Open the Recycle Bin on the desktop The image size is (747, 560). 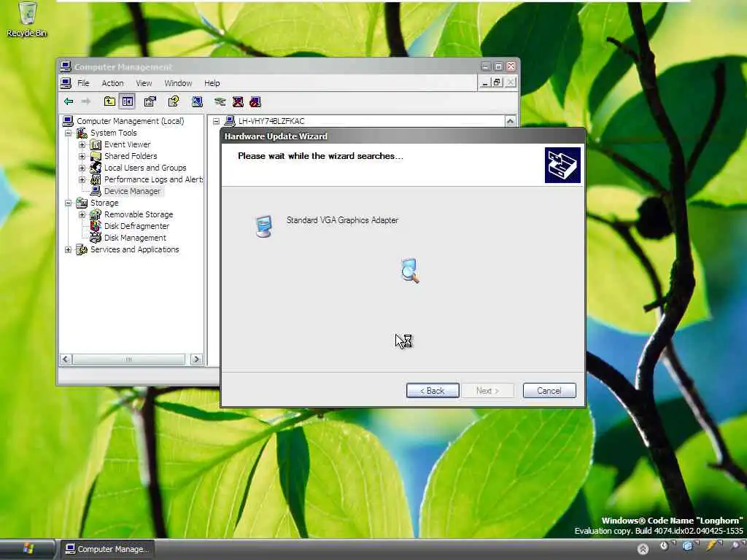tap(27, 20)
